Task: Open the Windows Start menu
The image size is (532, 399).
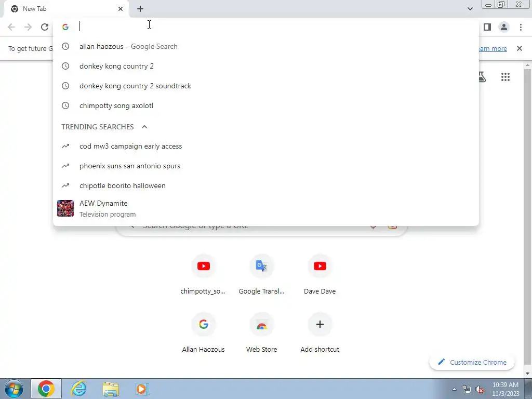Action: (x=14, y=389)
